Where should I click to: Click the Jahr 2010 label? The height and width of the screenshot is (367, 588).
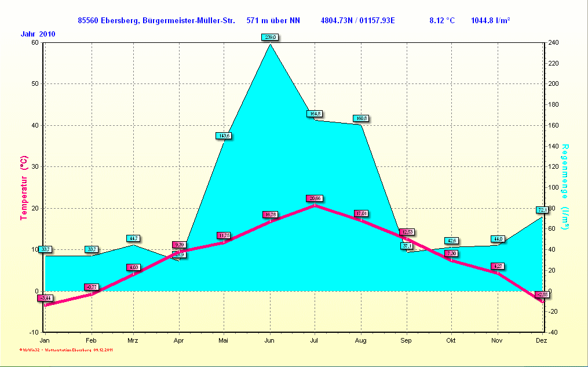click(x=38, y=34)
